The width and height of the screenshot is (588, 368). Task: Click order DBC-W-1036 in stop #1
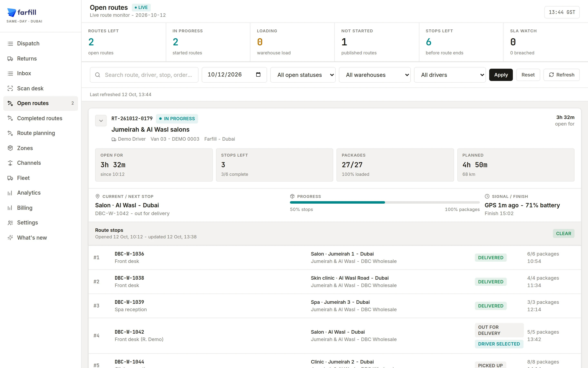point(129,254)
